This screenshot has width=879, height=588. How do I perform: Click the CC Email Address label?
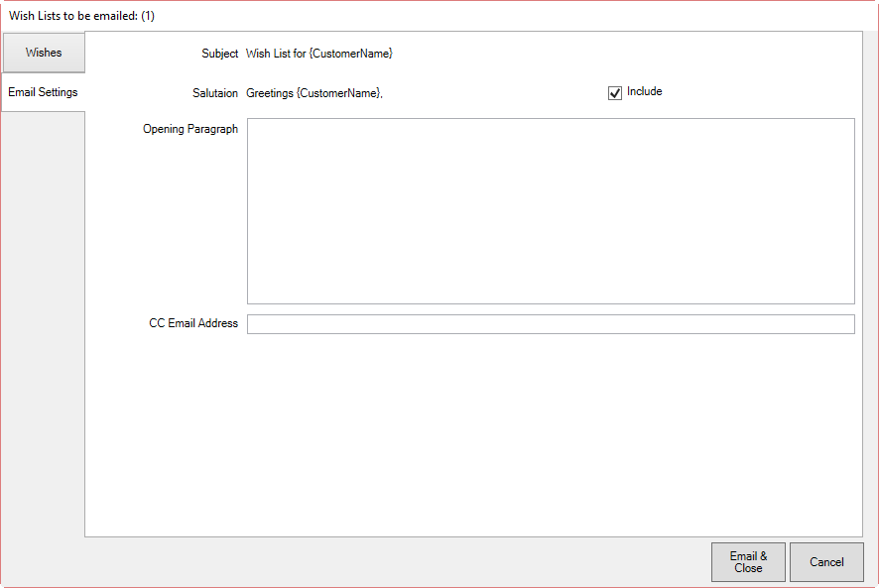point(193,323)
